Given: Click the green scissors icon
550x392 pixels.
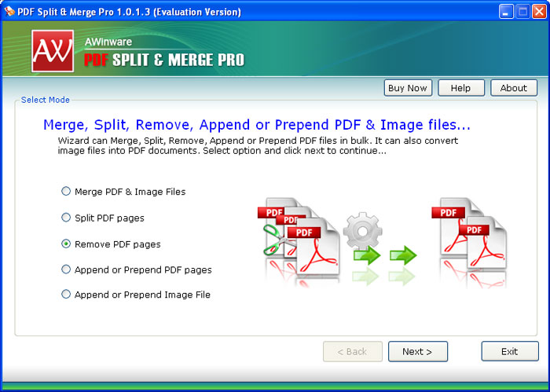Looking at the screenshot, I should tap(277, 240).
